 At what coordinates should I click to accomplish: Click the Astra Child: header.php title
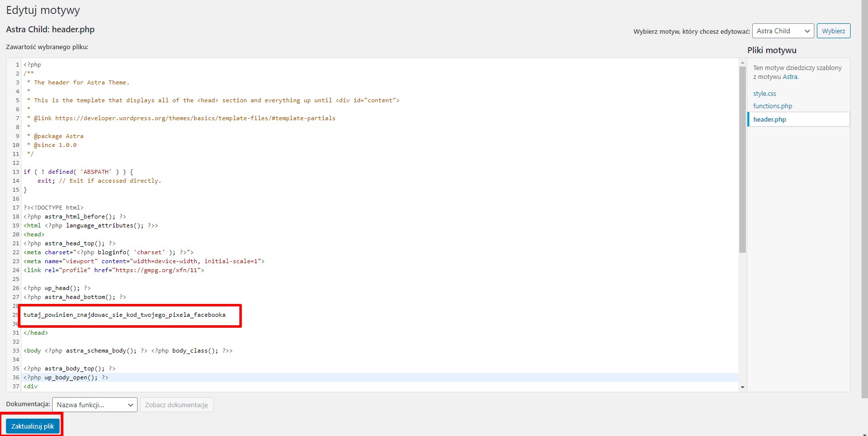pyautogui.click(x=50, y=29)
